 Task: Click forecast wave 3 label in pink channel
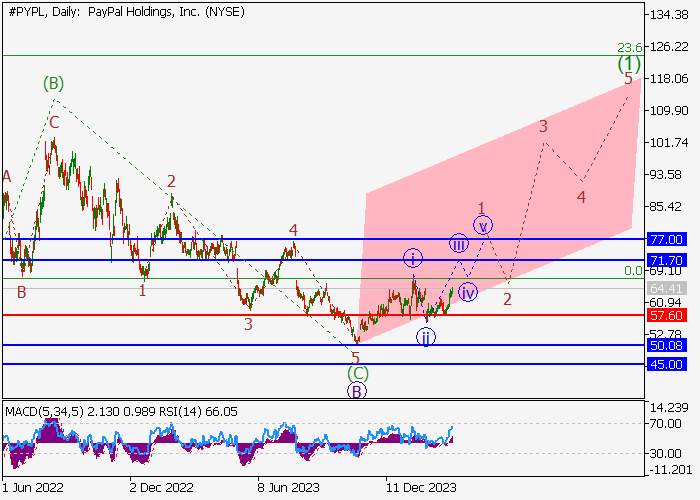click(x=543, y=126)
